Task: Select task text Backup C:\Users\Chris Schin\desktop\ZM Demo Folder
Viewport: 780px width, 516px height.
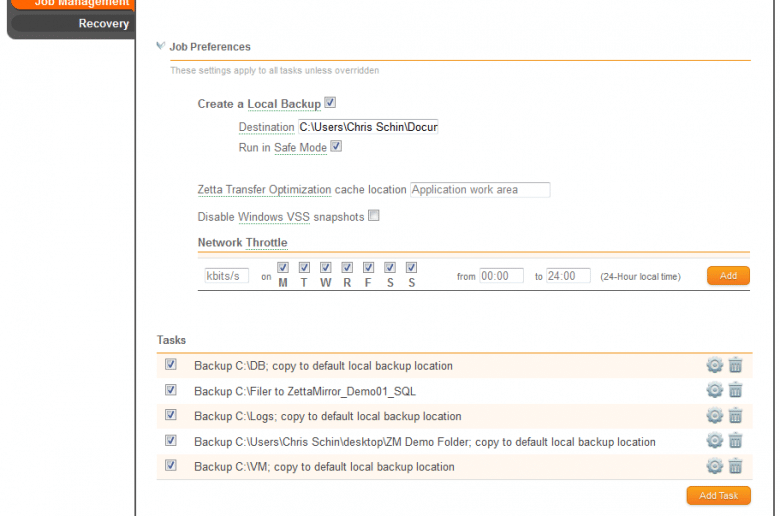Action: [425, 442]
